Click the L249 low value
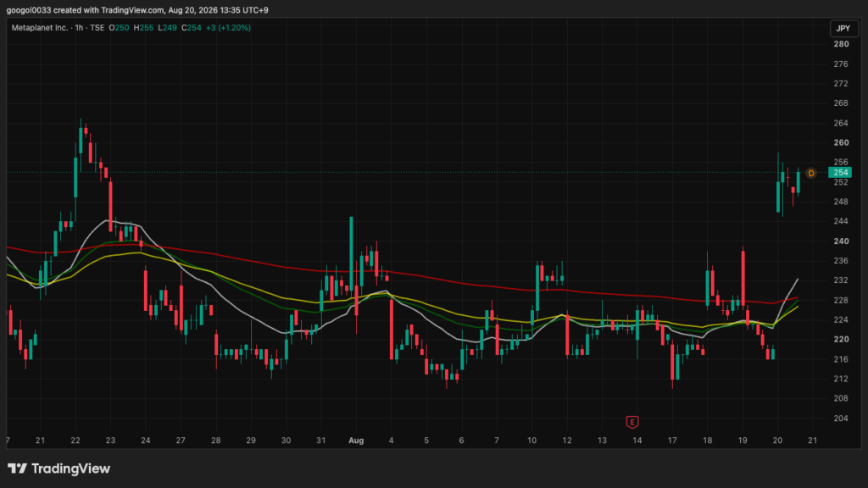 click(167, 28)
